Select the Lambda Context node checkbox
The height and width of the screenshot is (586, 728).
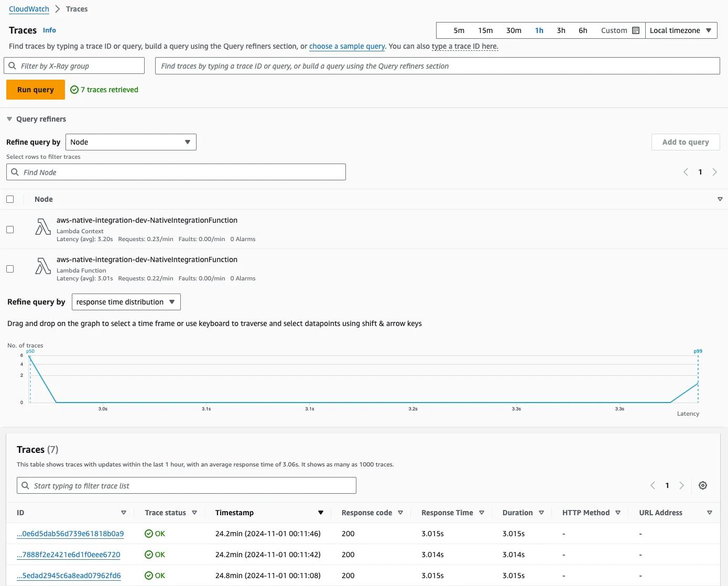[10, 229]
